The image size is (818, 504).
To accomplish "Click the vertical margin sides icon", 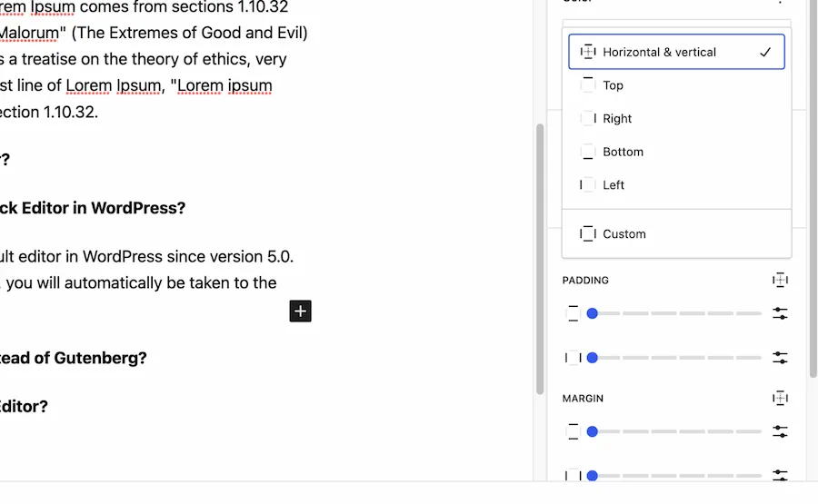I will (x=573, y=431).
